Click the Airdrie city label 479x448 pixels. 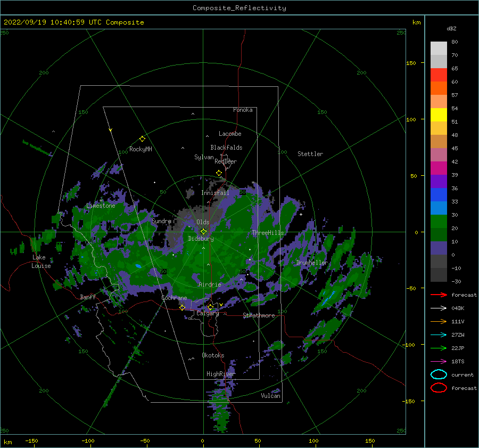point(210,284)
